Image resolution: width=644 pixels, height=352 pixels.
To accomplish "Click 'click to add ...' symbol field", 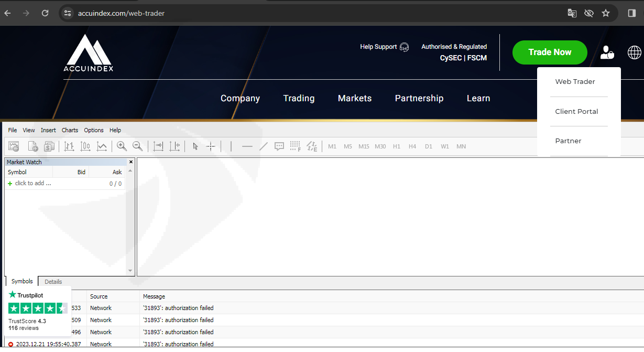I will (33, 184).
